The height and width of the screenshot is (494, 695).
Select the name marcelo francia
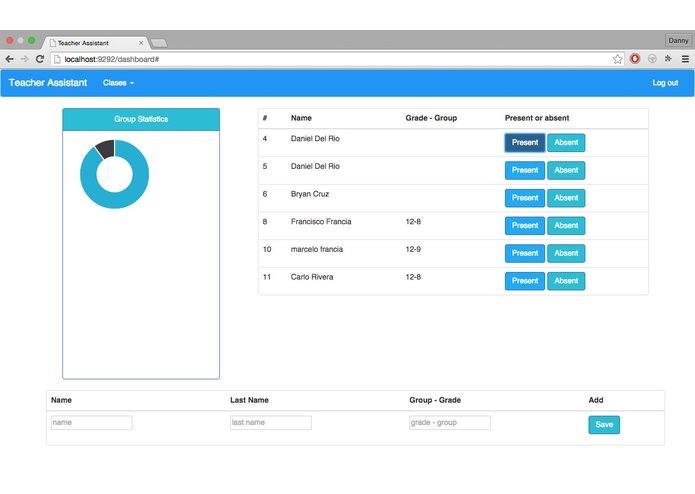point(317,249)
